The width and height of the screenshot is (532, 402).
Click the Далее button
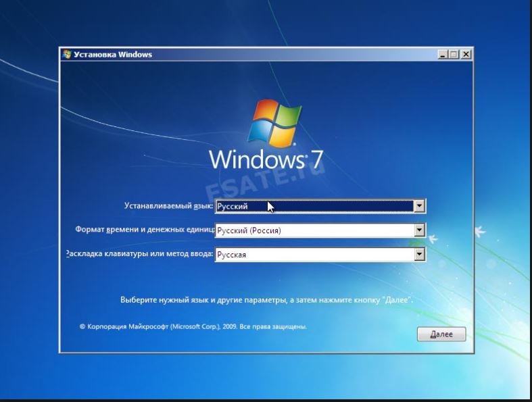tap(441, 334)
